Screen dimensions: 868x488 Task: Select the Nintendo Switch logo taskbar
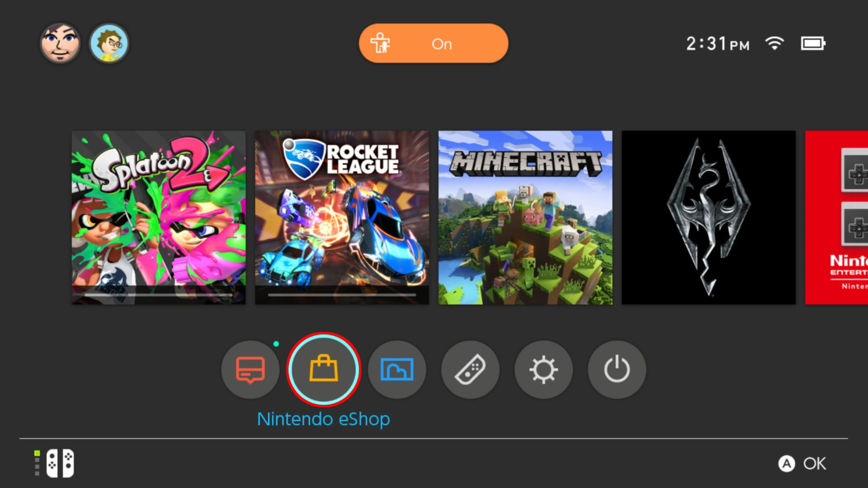coord(56,464)
